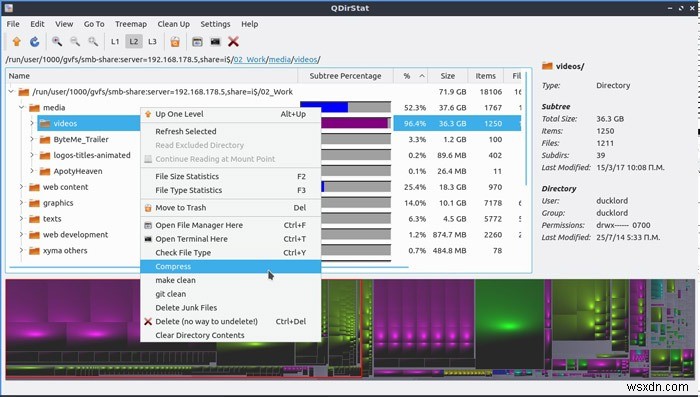Open the File menu

coord(13,24)
